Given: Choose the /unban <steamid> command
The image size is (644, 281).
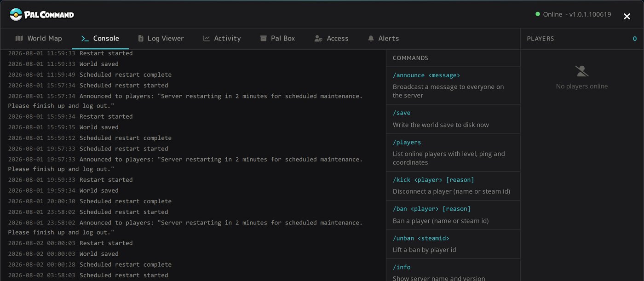Looking at the screenshot, I should [x=453, y=244].
